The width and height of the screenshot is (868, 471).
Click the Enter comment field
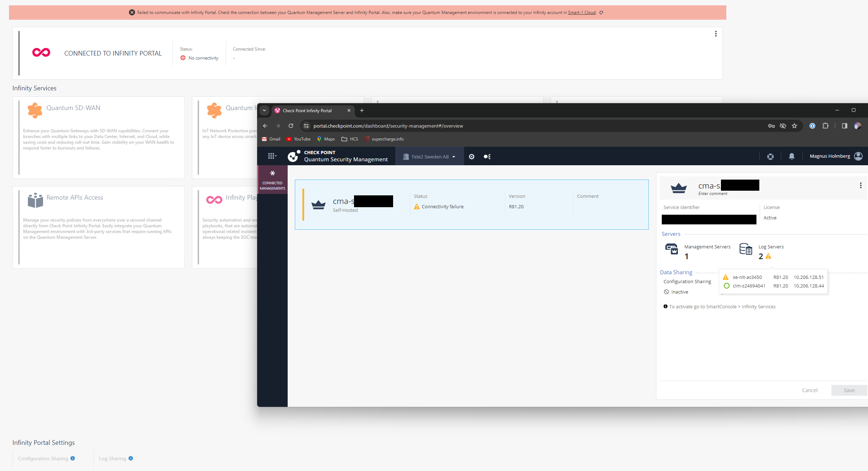(713, 194)
